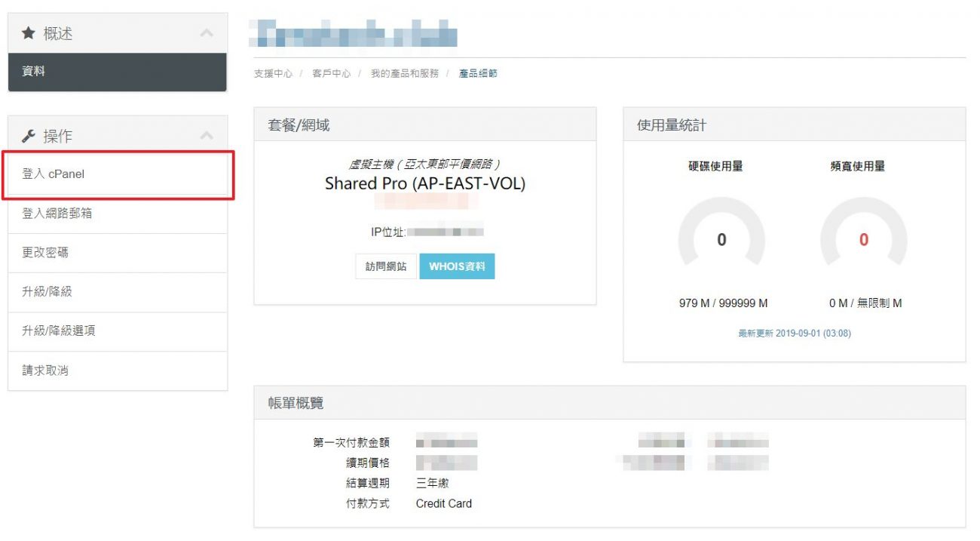Click the 虛擬主機 (亞太東部平價網路) subtitle
Image resolution: width=980 pixels, height=541 pixels.
[x=425, y=164]
